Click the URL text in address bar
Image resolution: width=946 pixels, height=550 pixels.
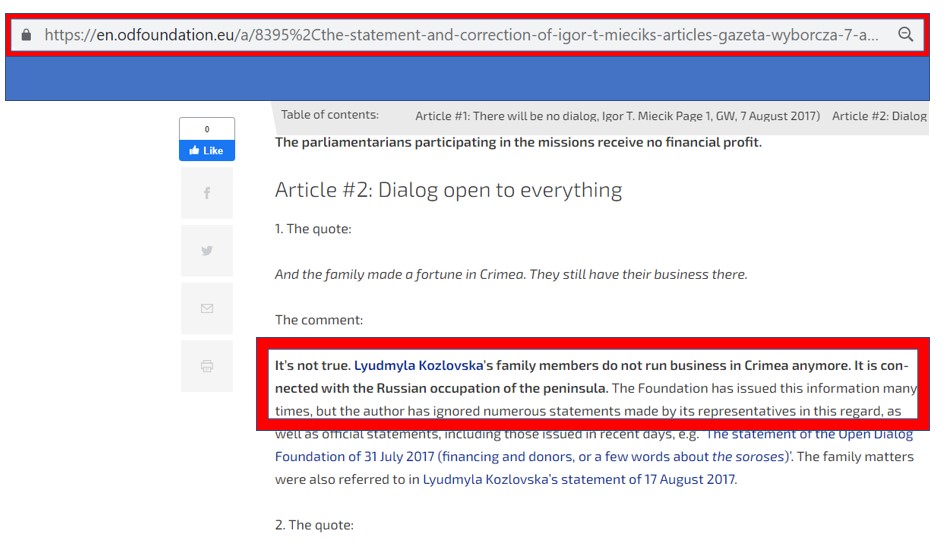click(x=462, y=35)
